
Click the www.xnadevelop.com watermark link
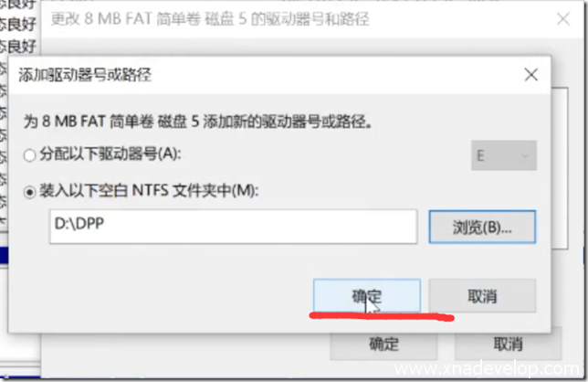tap(487, 369)
